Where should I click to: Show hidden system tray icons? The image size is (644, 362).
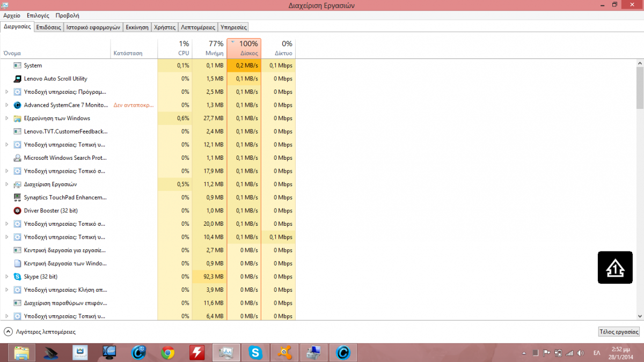(524, 353)
